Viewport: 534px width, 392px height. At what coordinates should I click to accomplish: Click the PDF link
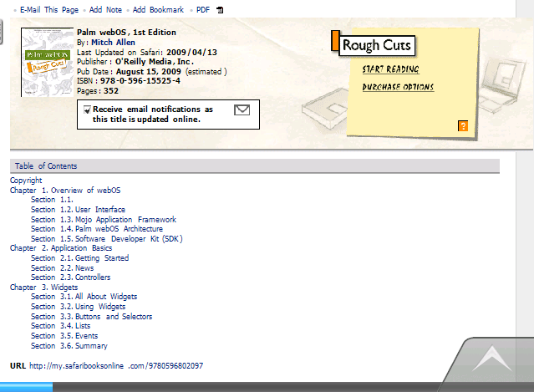[203, 10]
